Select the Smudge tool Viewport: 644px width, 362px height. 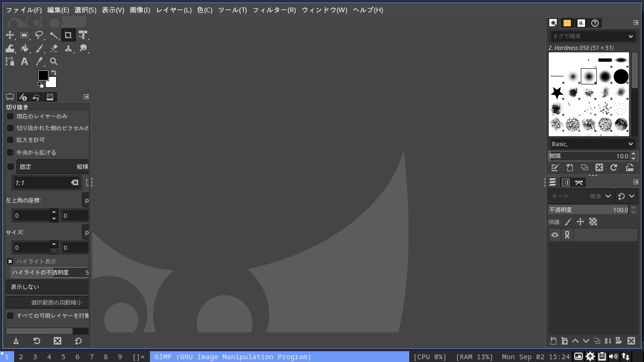tap(83, 48)
